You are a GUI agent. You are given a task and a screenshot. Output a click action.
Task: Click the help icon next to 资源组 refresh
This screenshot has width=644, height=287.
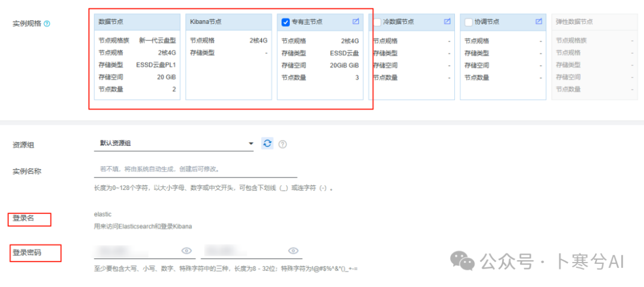pos(283,144)
